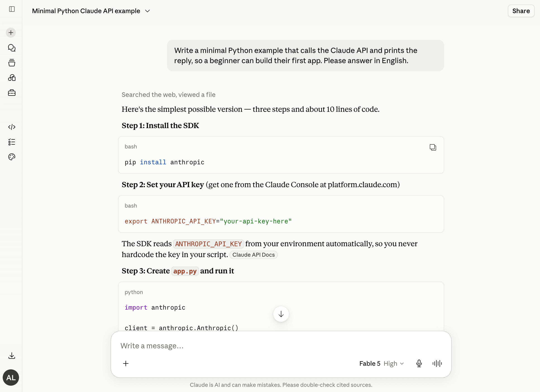The width and height of the screenshot is (540, 392).
Task: Start dictation with microphone icon
Action: click(419, 363)
